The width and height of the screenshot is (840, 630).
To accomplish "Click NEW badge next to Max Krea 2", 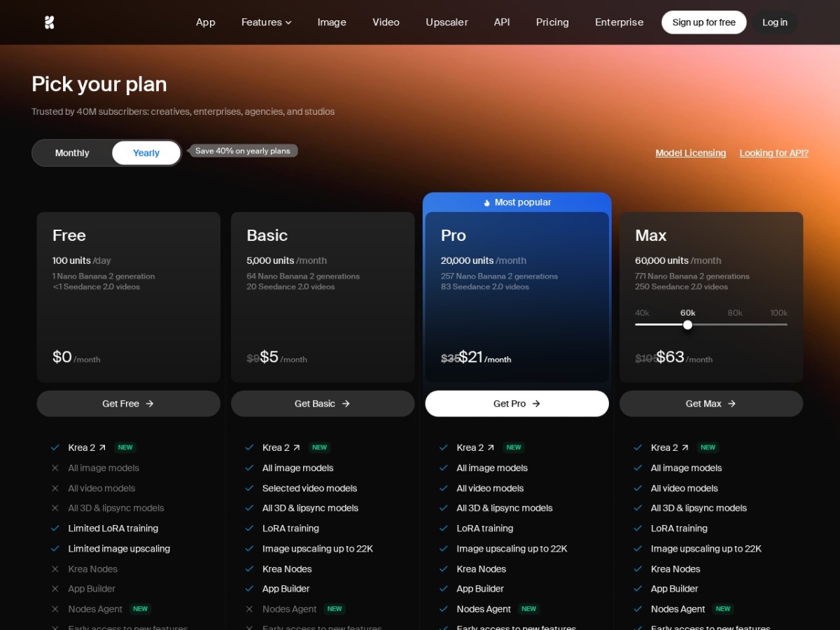I will coord(708,447).
